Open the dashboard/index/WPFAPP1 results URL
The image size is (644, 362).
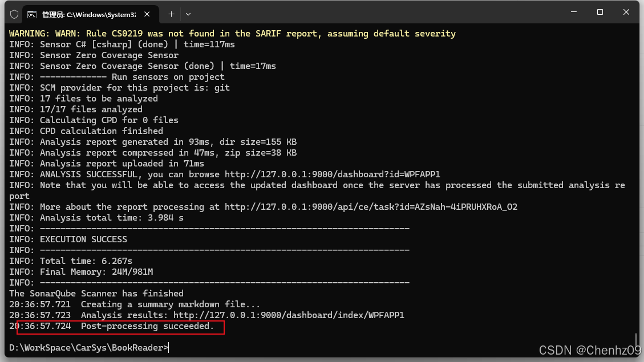click(x=289, y=315)
